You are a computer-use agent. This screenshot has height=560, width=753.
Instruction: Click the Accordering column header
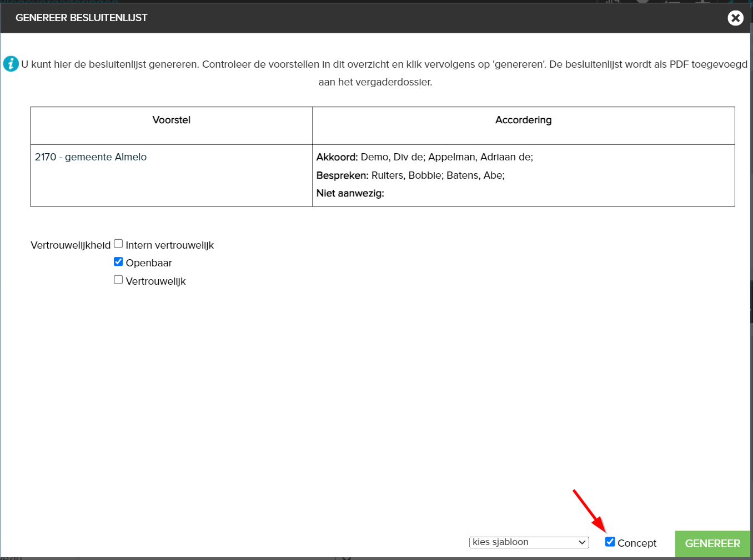click(524, 120)
